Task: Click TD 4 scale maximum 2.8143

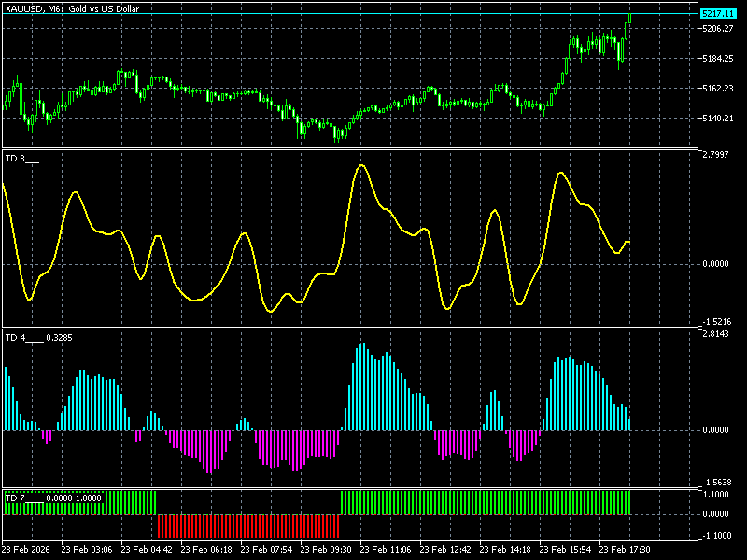Action: click(x=715, y=334)
